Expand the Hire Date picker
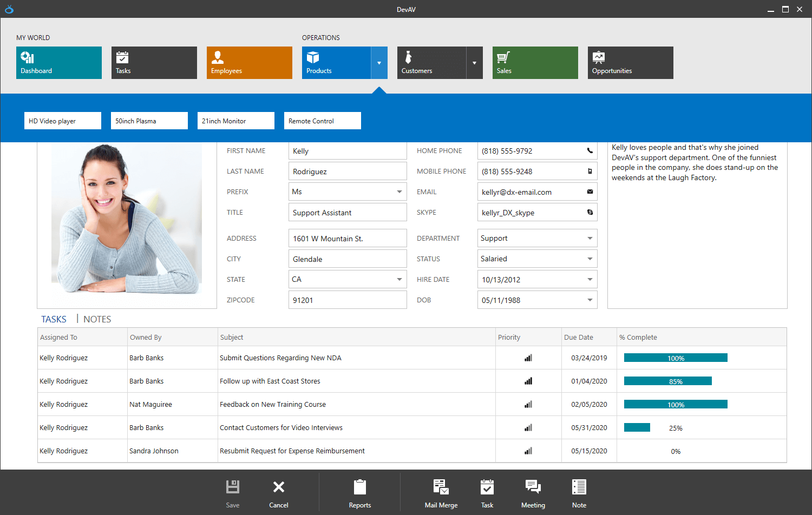The width and height of the screenshot is (812, 515). point(590,280)
